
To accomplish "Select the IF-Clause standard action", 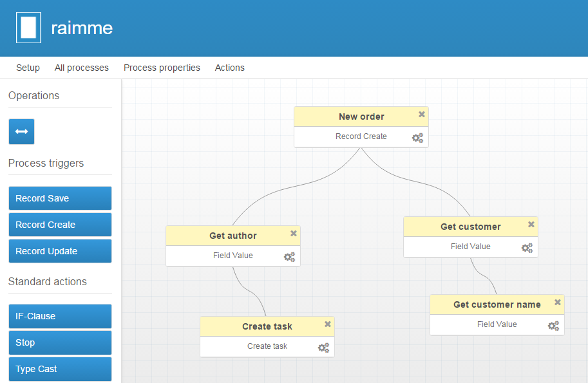I will point(60,316).
